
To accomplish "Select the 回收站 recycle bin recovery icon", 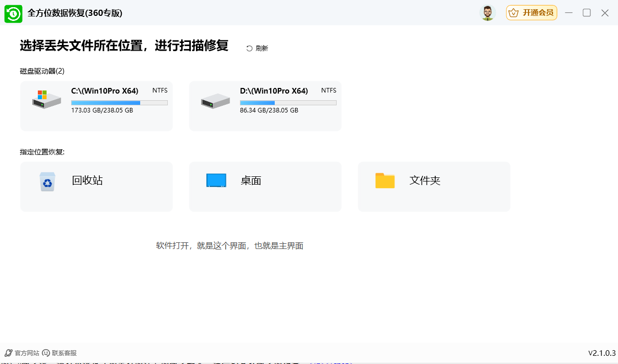I will pyautogui.click(x=48, y=181).
